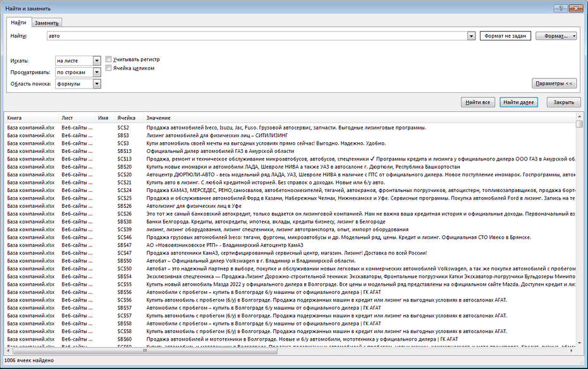Open the Искать 'на листе' dropdown
The height and width of the screenshot is (369, 588).
pos(97,61)
